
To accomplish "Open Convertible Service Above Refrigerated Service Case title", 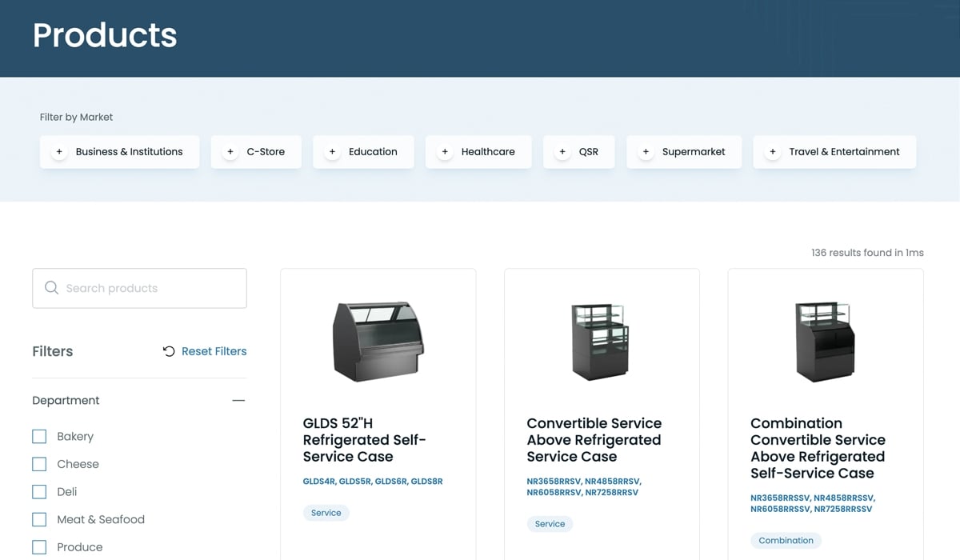I will click(x=594, y=440).
